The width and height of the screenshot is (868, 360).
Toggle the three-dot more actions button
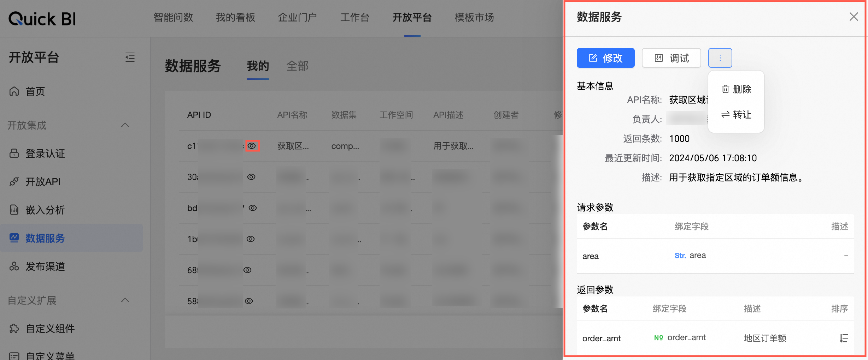coord(720,58)
